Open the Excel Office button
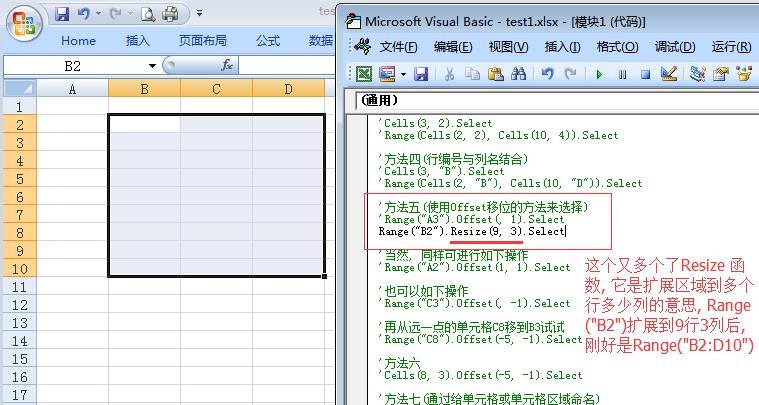This screenshot has width=759, height=405. (x=24, y=23)
